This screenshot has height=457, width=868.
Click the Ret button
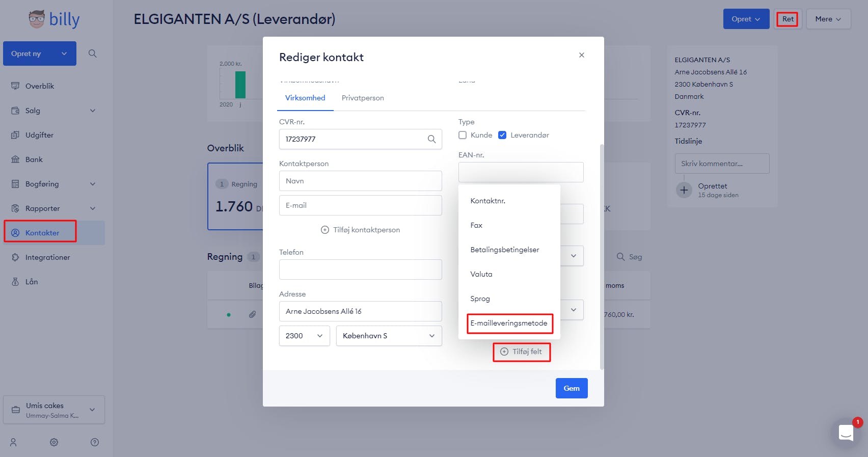788,19
